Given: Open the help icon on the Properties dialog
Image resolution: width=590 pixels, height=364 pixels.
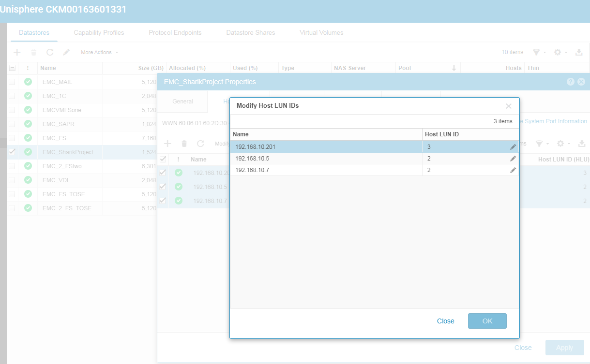Looking at the screenshot, I should point(570,82).
